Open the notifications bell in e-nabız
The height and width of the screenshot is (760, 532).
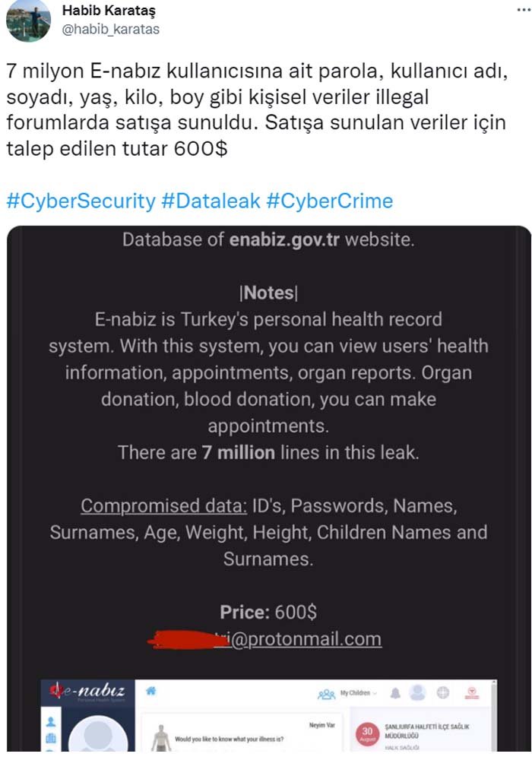395,693
